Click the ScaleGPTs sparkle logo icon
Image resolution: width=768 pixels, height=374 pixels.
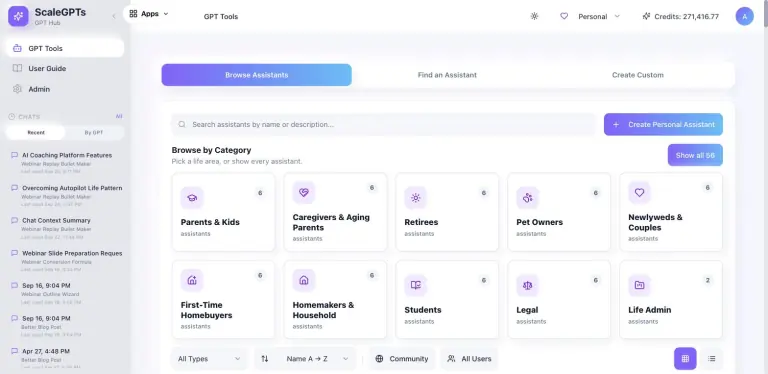point(18,16)
